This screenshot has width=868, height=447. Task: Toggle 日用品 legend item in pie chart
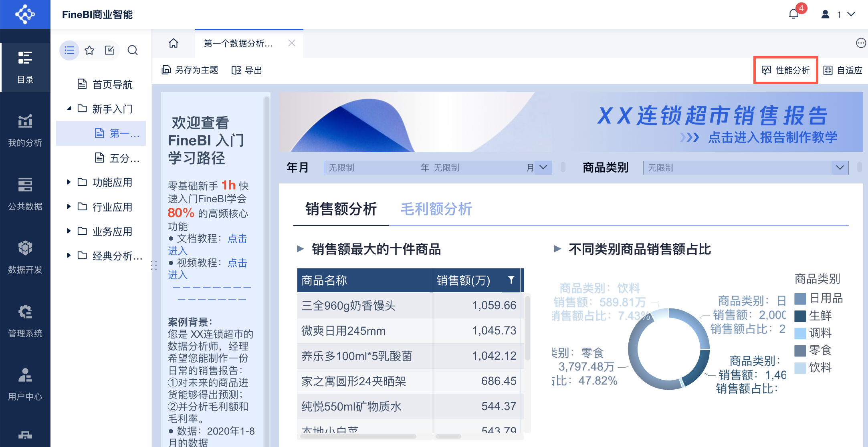819,298
